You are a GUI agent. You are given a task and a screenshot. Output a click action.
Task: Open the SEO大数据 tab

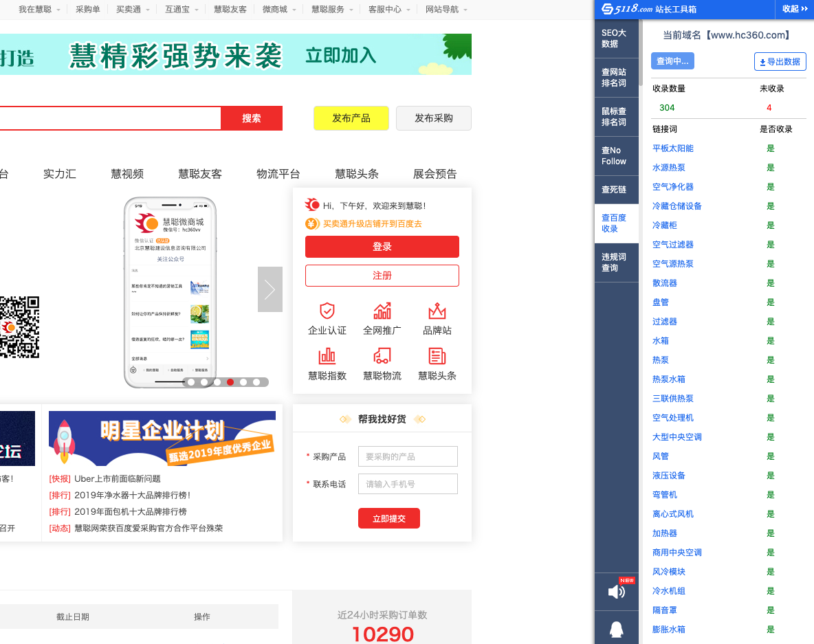(x=616, y=38)
